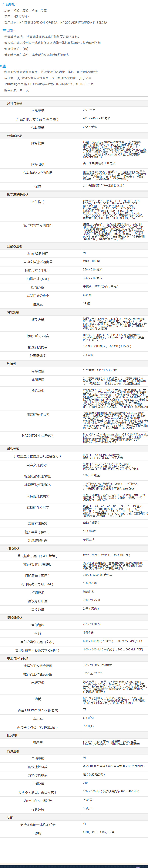Viewport: 148px width, 868px height.
Task: Click the 支持多功能一体机多任务 label
Action: (x=38, y=825)
